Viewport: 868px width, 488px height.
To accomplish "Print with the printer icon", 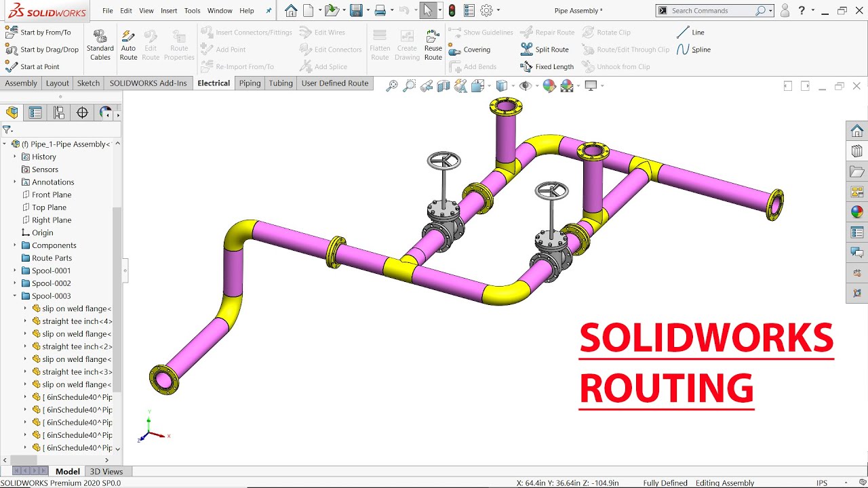I will [x=380, y=10].
